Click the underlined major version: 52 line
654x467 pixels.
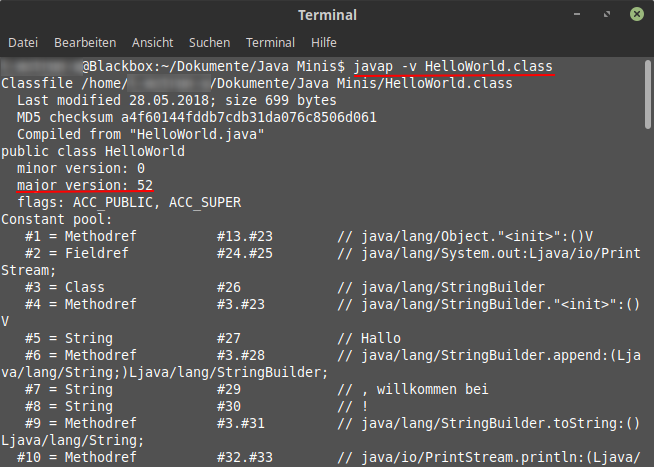(84, 185)
